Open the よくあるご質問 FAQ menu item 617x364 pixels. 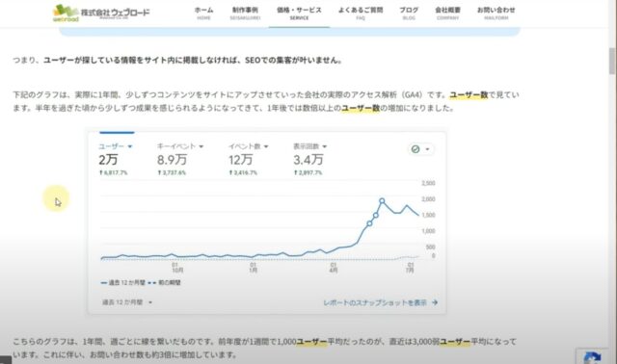pyautogui.click(x=361, y=13)
